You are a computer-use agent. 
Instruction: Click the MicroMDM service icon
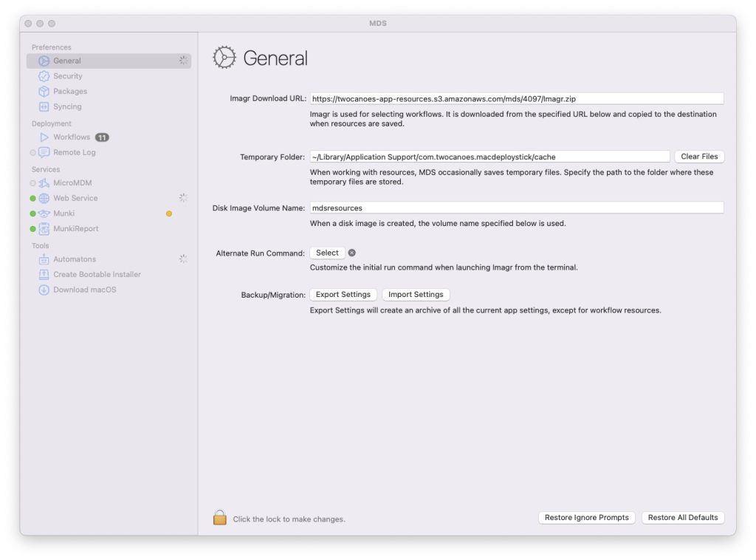(x=44, y=182)
